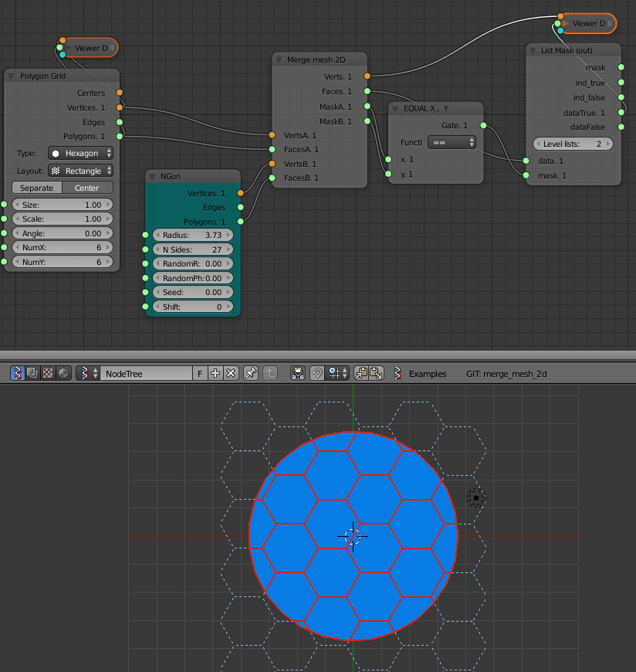Click the Seed 0.00 field
The image size is (636, 672).
coord(193,292)
